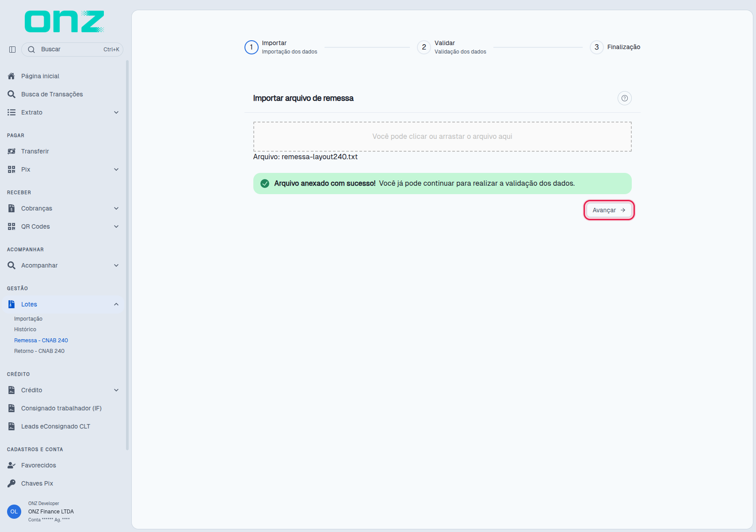Click the search magnifier icon
This screenshot has height=532, width=756.
coord(31,50)
